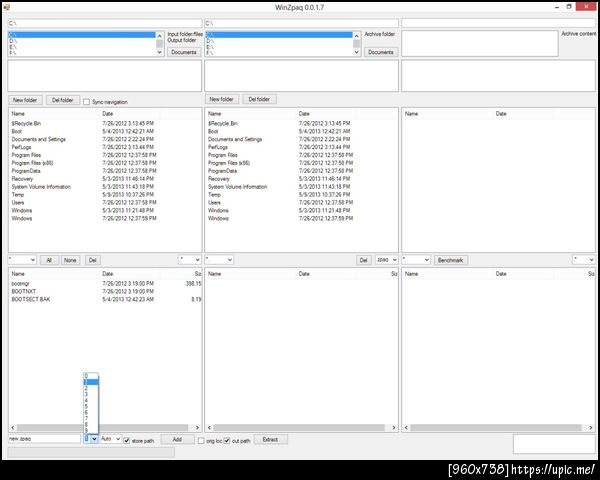Select compression level 9 from list
600x480 pixels.
91,431
